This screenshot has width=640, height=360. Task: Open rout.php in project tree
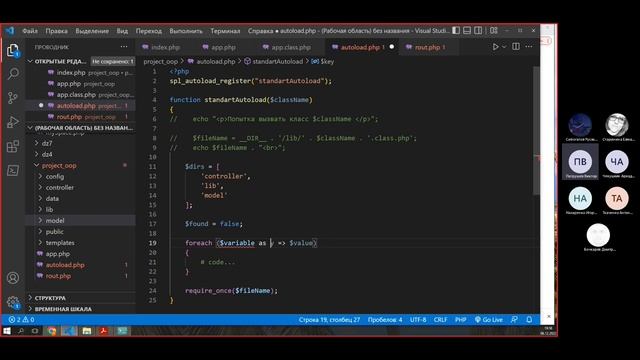tap(58, 276)
